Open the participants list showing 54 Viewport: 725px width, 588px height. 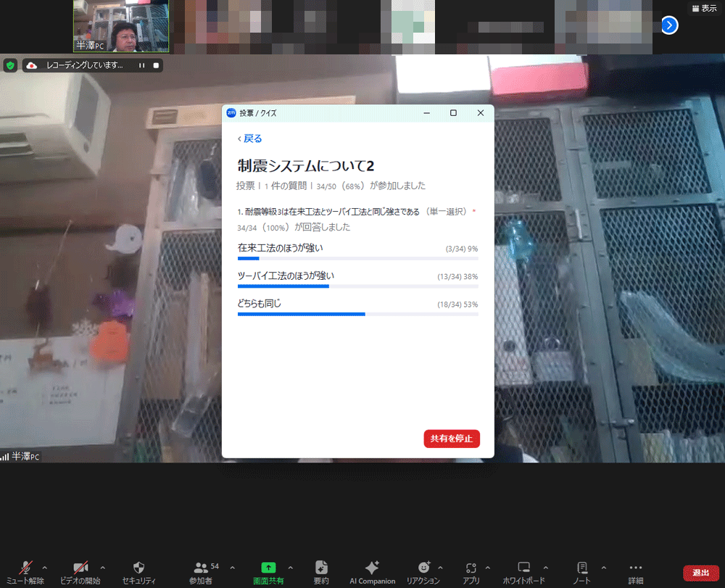(x=201, y=568)
